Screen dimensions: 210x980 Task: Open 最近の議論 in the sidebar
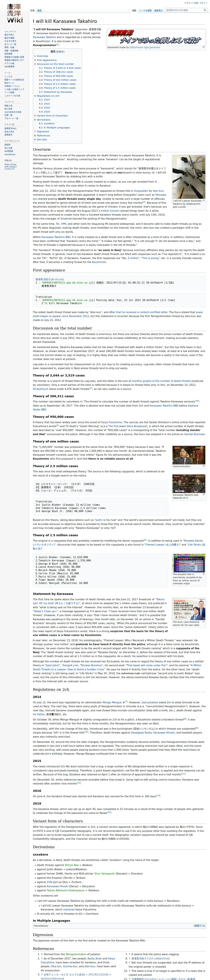coord(9,38)
